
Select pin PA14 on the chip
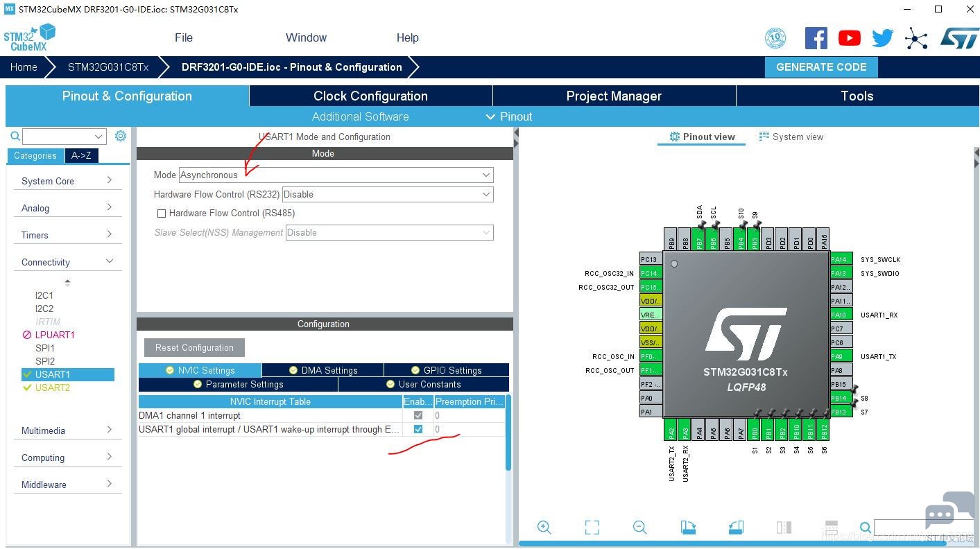pos(841,259)
